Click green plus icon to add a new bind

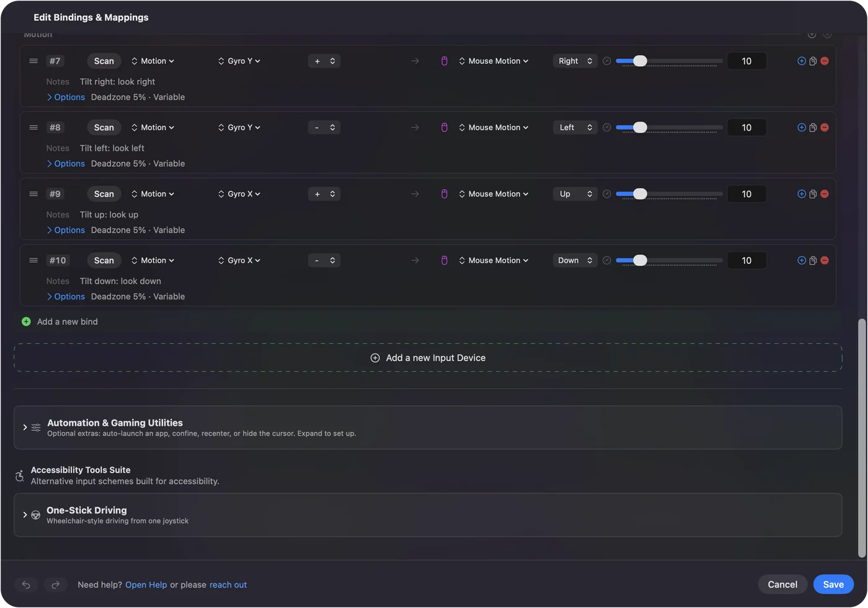[x=26, y=322]
